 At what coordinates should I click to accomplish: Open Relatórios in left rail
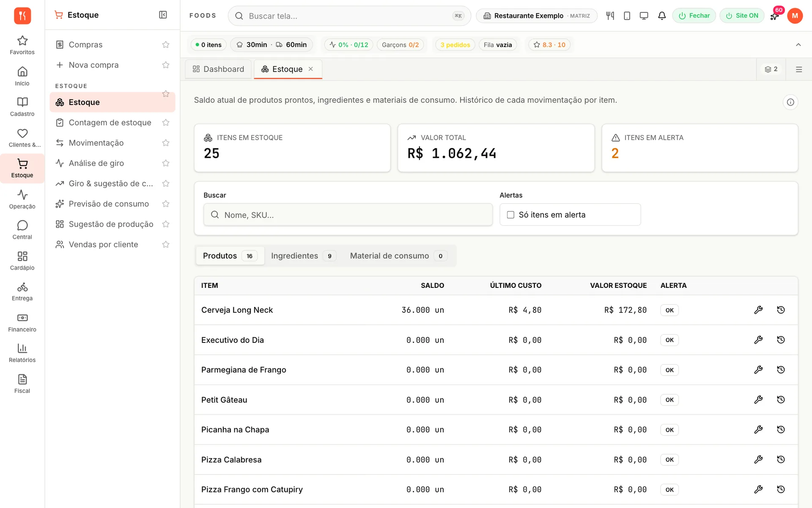22,353
